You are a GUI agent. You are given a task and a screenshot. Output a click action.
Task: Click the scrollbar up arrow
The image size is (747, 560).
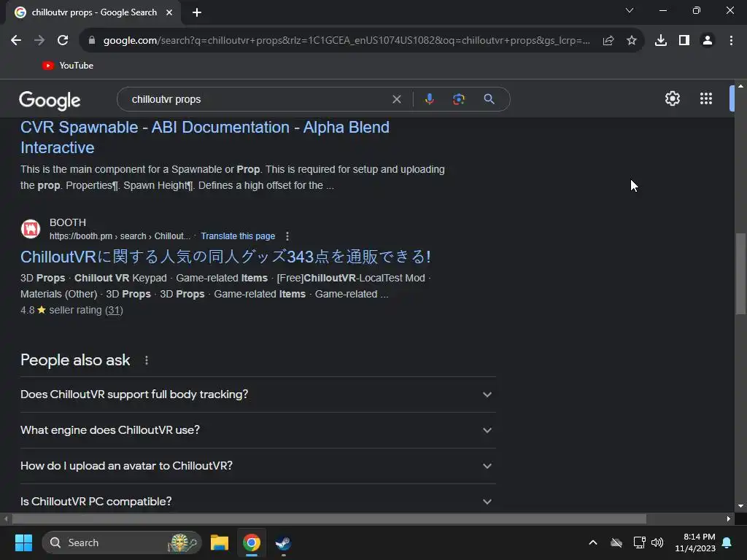[x=740, y=86]
